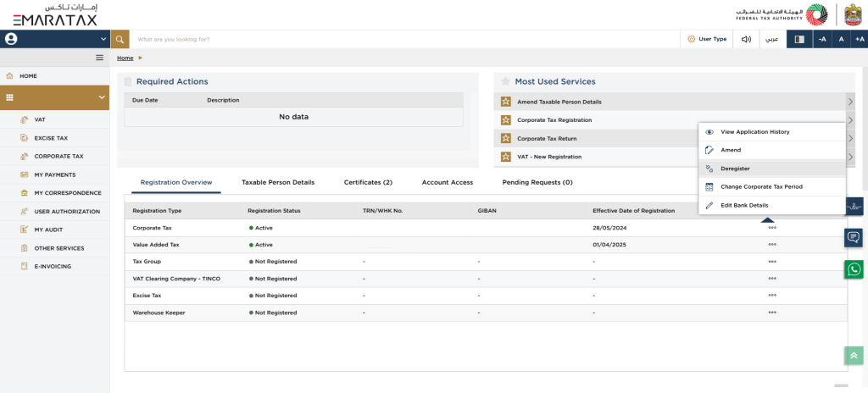
Task: Expand the user account dropdown arrow
Action: 103,39
